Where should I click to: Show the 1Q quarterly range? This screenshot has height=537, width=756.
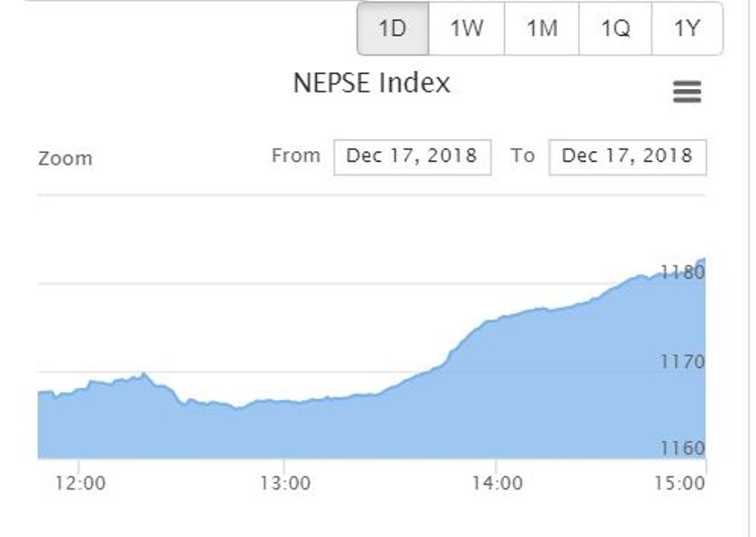coord(616,29)
